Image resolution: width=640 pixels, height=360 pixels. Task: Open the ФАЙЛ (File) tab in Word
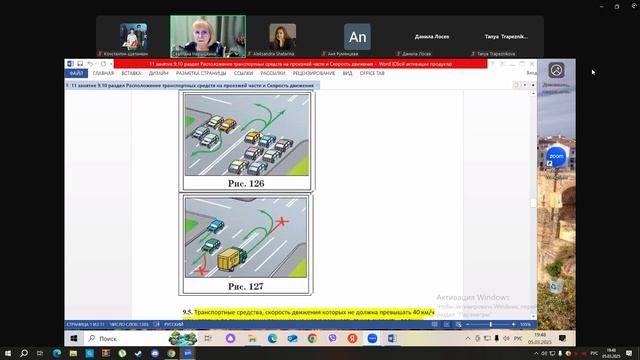[x=76, y=73]
